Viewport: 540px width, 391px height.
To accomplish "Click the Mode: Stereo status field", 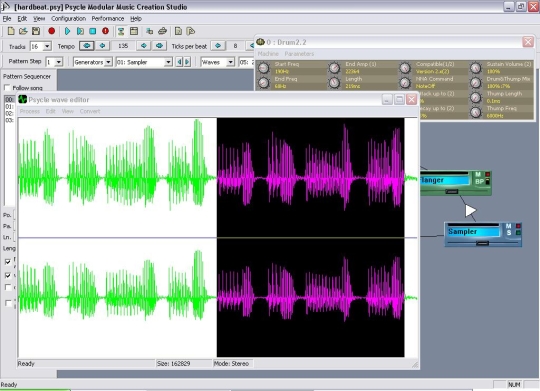I will pos(233,363).
